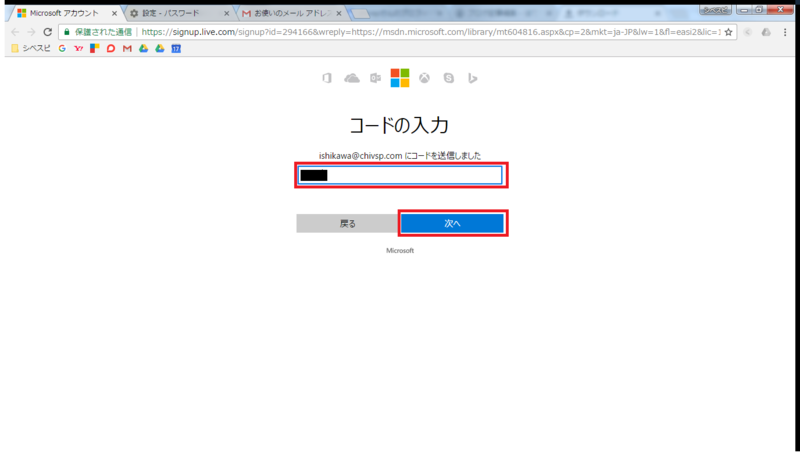Open the Google G bookmark
This screenshot has width=800, height=456.
[62, 48]
